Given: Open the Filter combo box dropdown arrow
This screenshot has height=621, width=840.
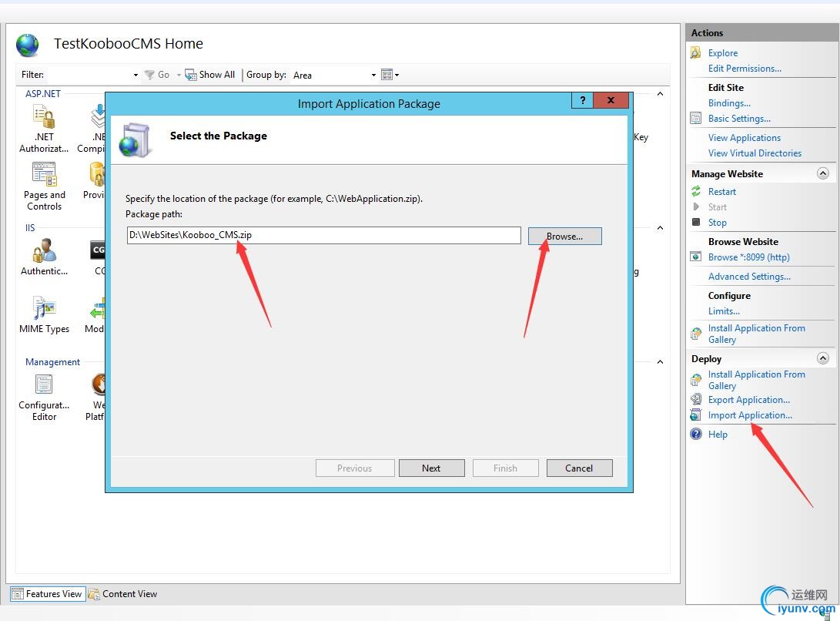Looking at the screenshot, I should pyautogui.click(x=136, y=75).
